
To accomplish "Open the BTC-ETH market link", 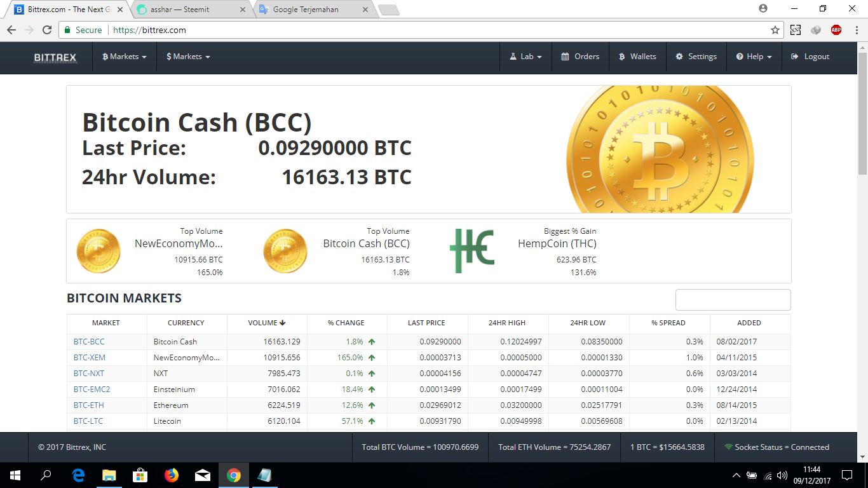I will [x=89, y=405].
